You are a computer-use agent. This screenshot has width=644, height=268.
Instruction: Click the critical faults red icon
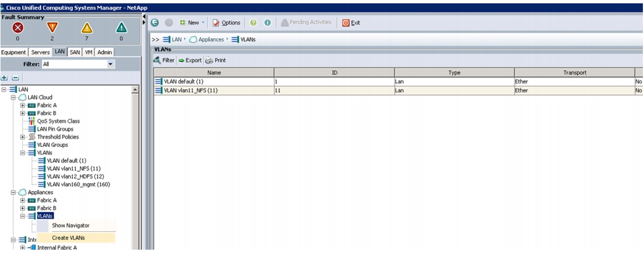(18, 28)
